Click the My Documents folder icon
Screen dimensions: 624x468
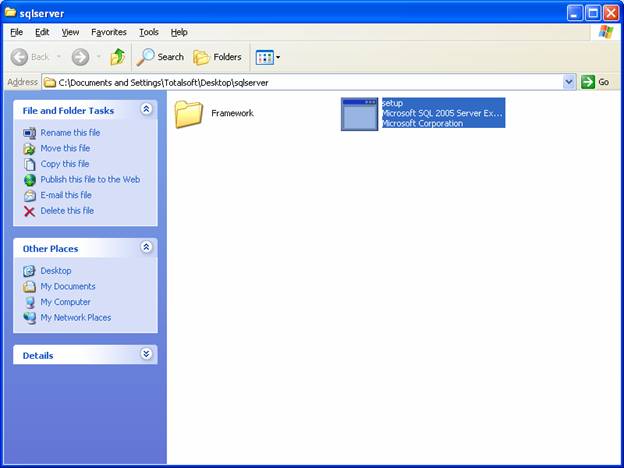point(29,287)
